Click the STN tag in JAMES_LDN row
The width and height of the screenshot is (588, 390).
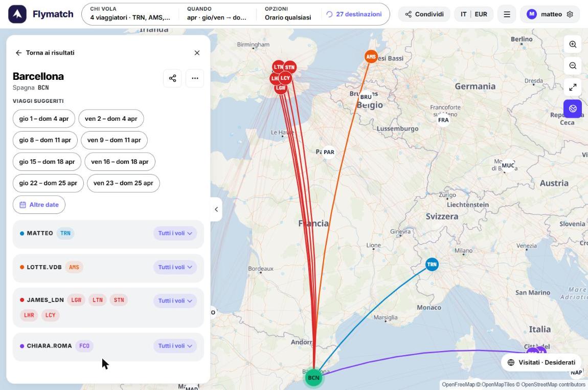click(119, 300)
